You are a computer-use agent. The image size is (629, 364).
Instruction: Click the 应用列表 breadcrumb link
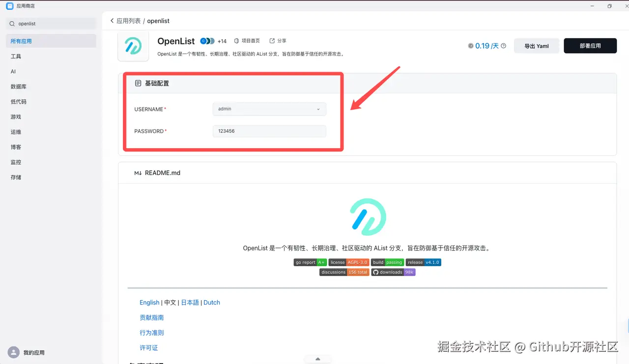(128, 21)
